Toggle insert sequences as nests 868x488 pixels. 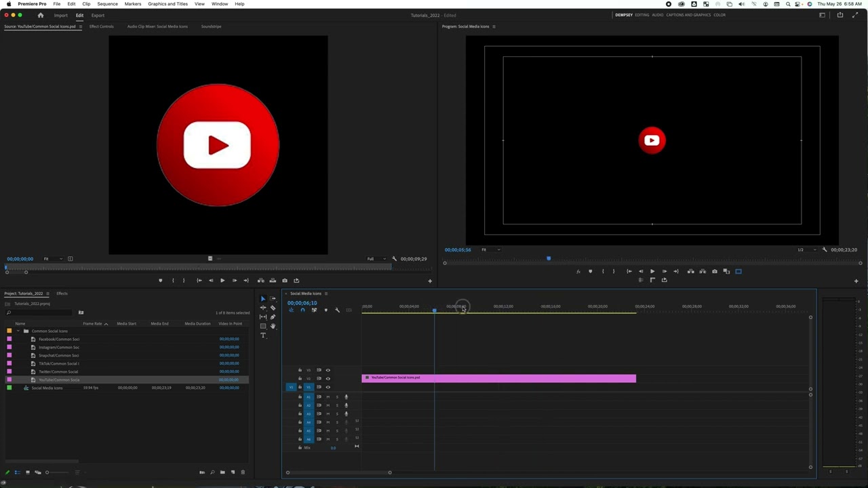click(291, 310)
